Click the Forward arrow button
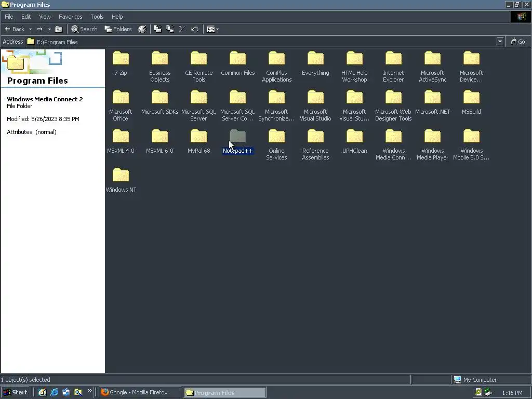This screenshot has height=399, width=532. (39, 29)
